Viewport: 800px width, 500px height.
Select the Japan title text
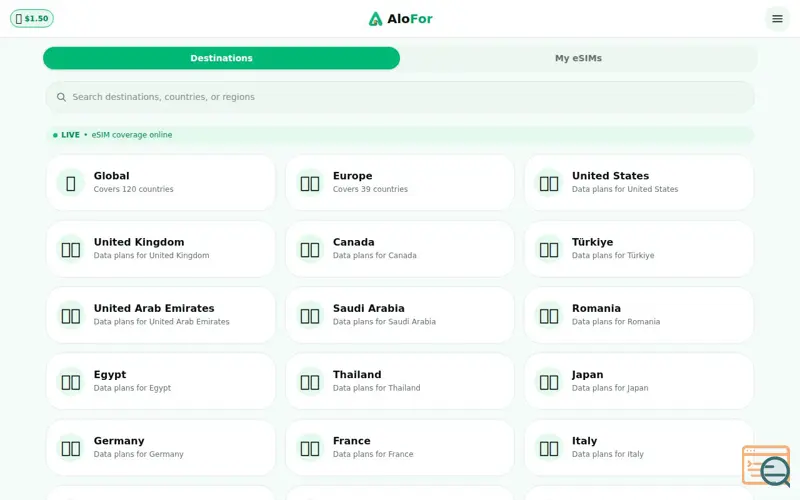tap(587, 374)
